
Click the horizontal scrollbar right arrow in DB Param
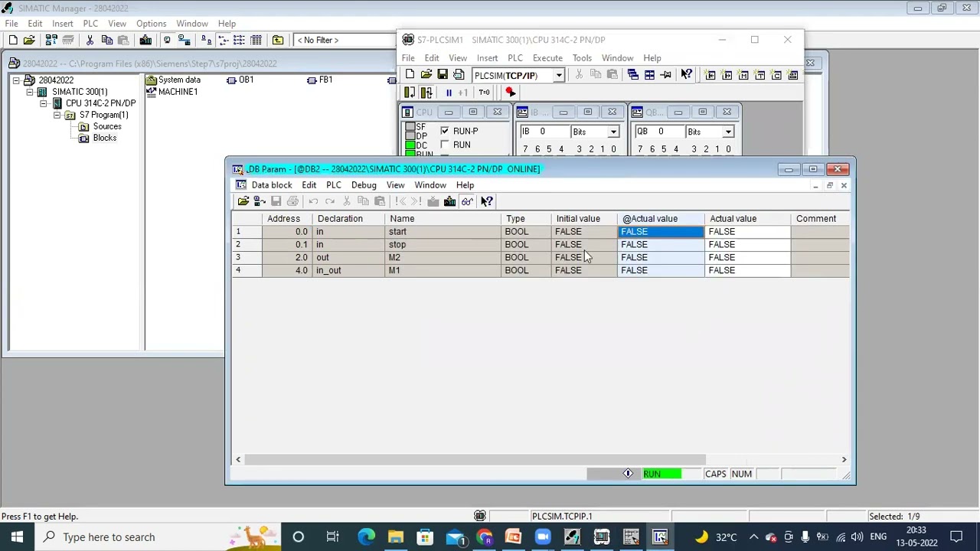coord(844,460)
